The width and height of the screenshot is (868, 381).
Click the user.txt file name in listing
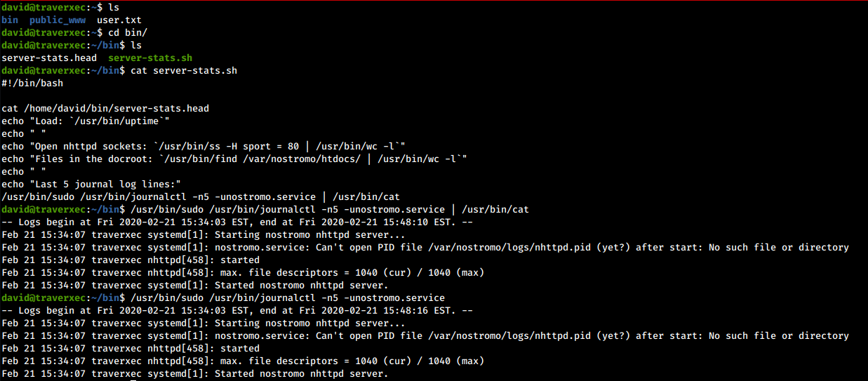[119, 20]
